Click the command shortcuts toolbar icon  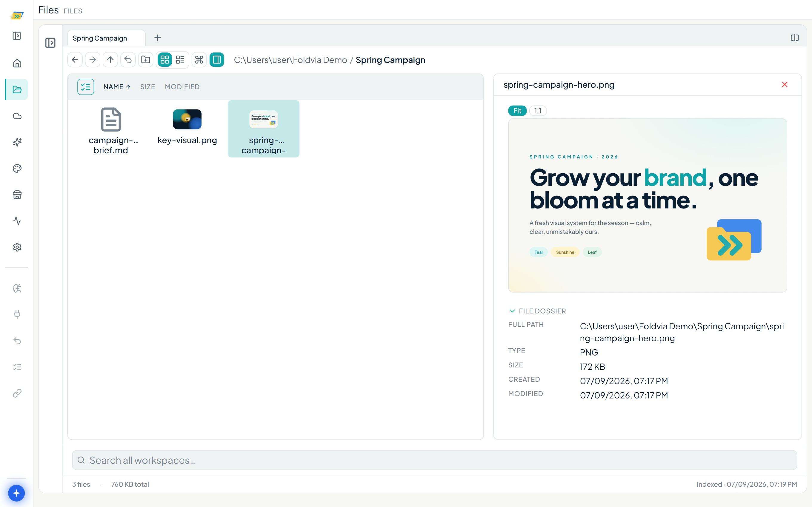[x=199, y=60]
